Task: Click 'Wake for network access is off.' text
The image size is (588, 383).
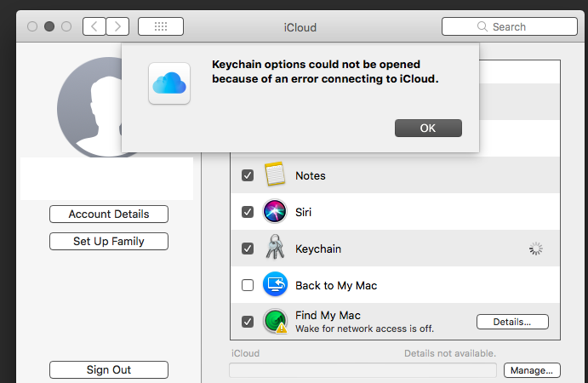Action: tap(364, 329)
